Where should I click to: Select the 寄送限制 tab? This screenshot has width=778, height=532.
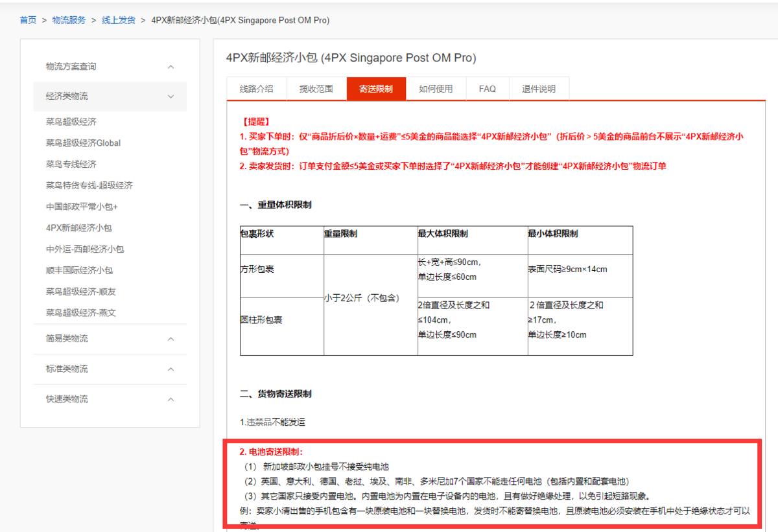[376, 89]
